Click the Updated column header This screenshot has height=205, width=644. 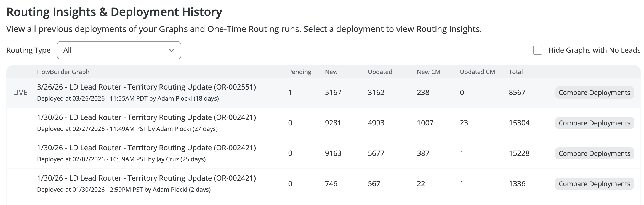(x=380, y=72)
